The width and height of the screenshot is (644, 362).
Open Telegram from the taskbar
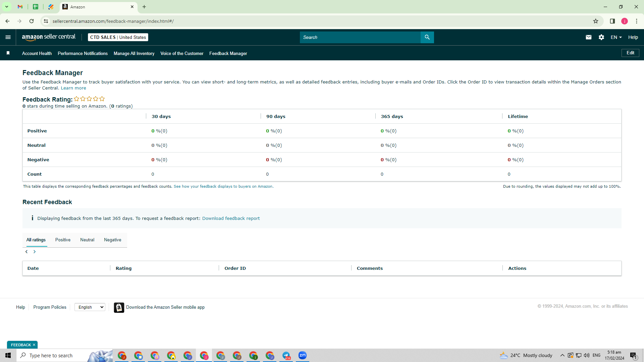point(286,355)
